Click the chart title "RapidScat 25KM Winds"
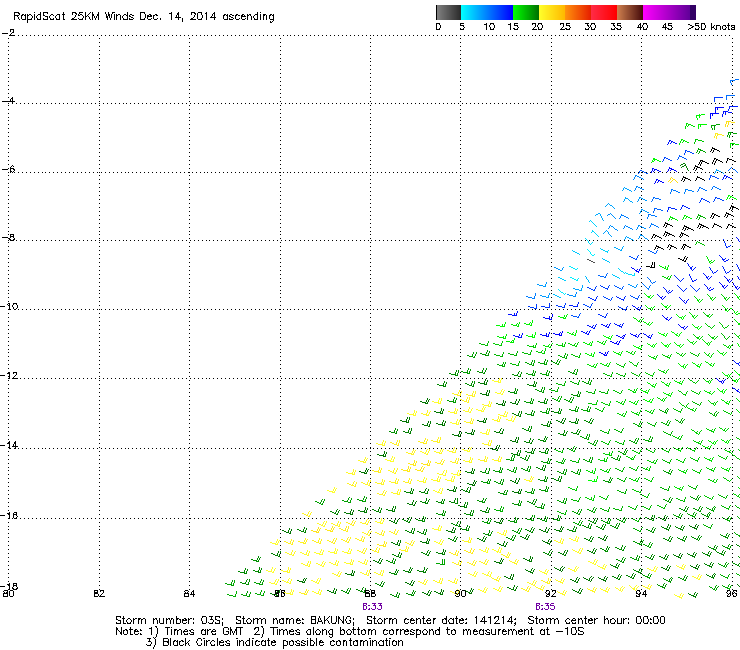The width and height of the screenshot is (740, 650). pyautogui.click(x=74, y=17)
